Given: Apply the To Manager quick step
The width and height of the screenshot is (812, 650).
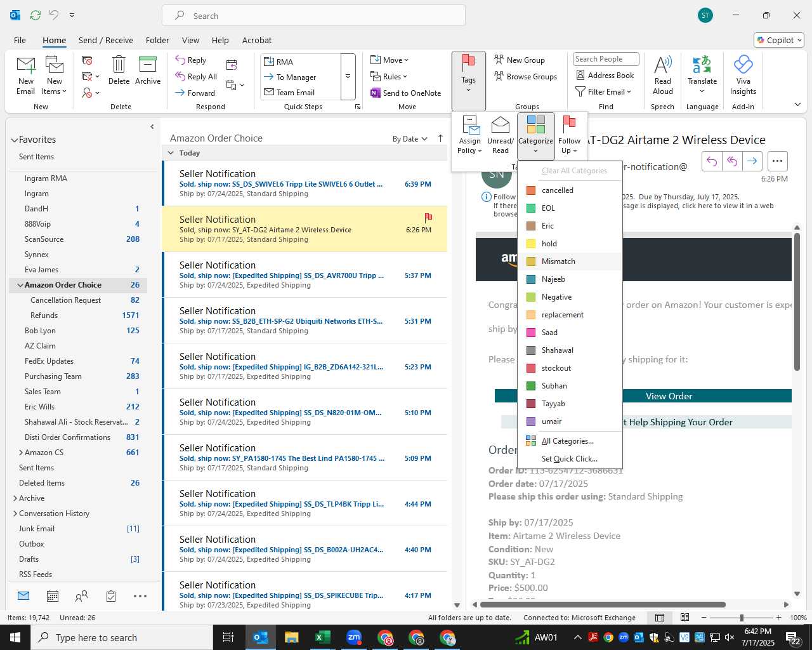Looking at the screenshot, I should coord(301,77).
